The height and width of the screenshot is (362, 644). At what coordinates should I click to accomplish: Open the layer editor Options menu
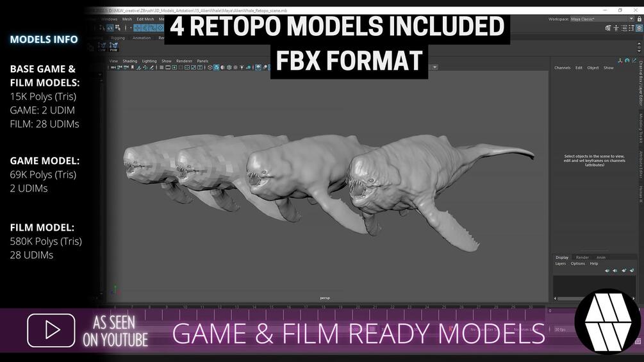pyautogui.click(x=577, y=263)
